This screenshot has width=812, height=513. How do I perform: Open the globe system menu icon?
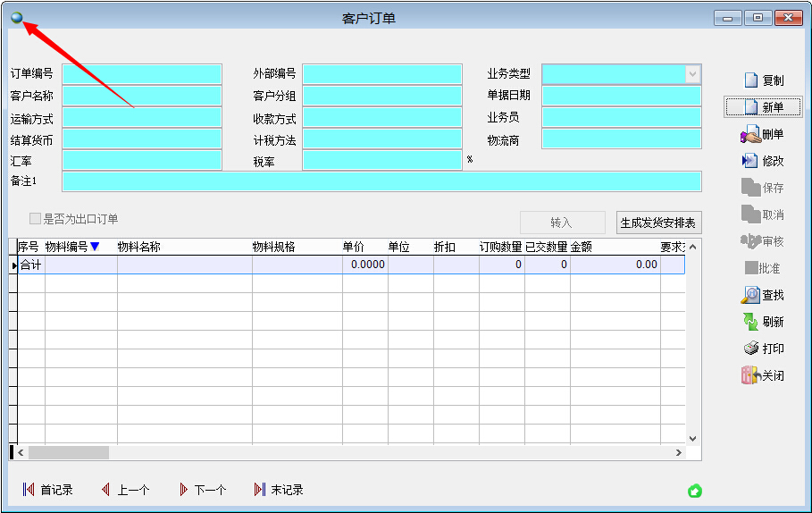click(x=16, y=17)
